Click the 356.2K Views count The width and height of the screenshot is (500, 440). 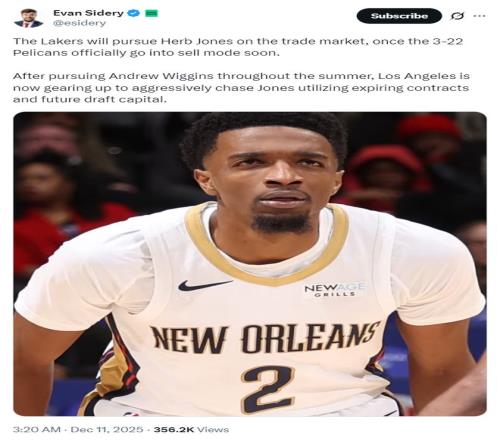point(191,429)
